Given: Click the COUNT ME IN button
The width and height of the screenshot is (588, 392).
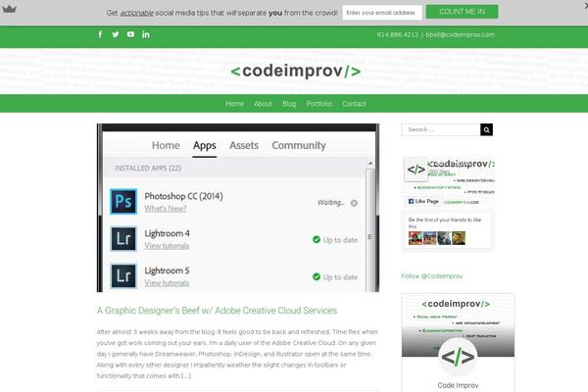Looking at the screenshot, I should (x=462, y=12).
